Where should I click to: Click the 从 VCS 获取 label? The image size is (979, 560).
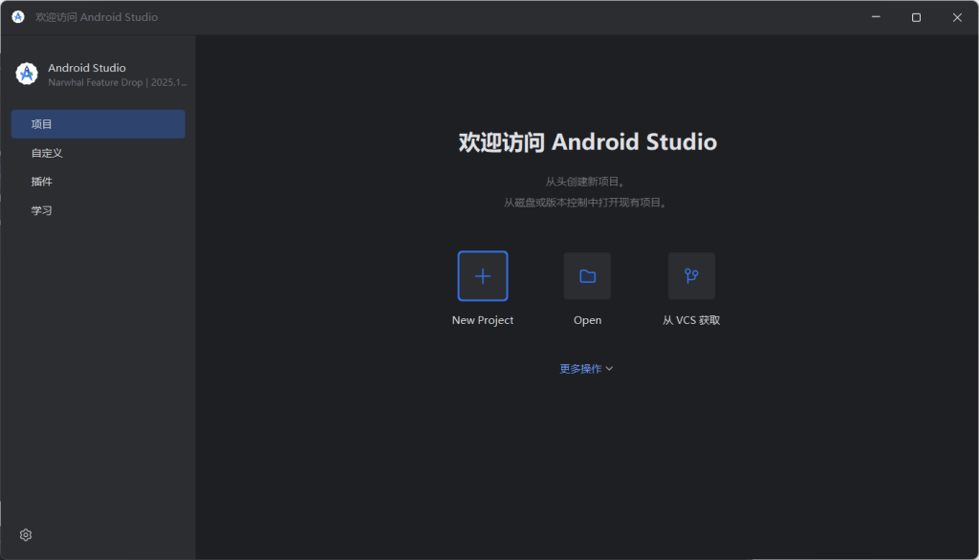[x=691, y=320]
